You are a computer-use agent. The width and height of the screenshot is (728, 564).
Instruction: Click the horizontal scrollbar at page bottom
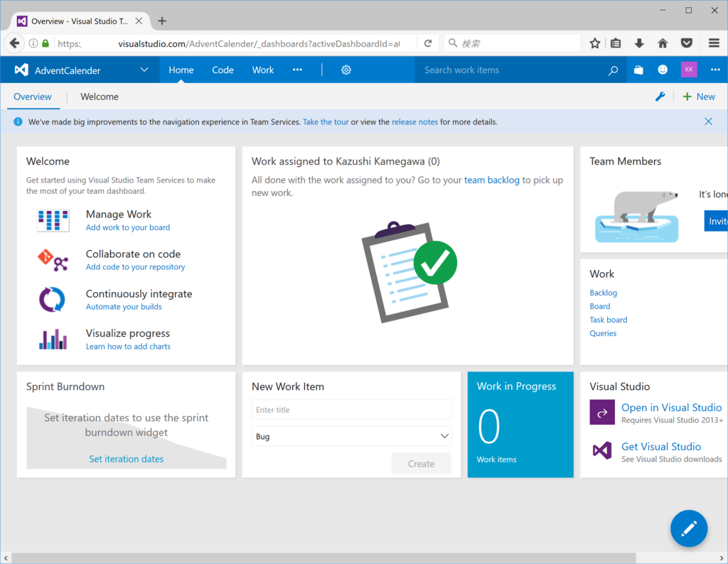[323, 558]
